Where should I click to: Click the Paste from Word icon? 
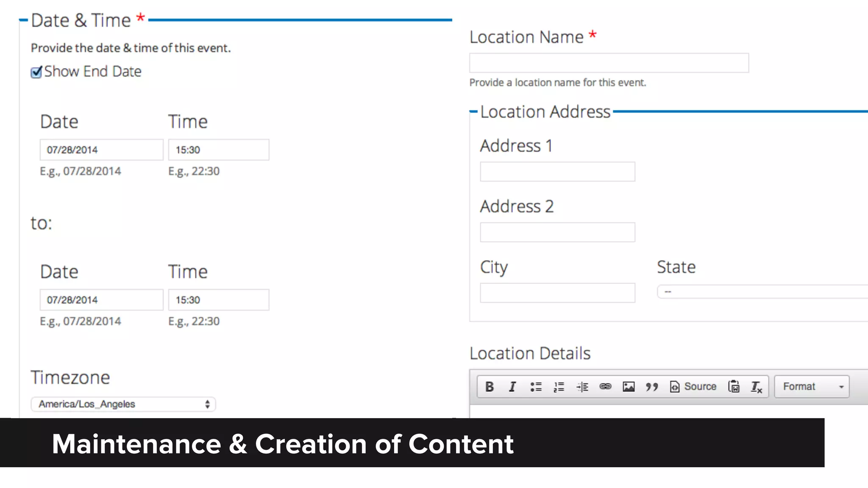point(734,387)
